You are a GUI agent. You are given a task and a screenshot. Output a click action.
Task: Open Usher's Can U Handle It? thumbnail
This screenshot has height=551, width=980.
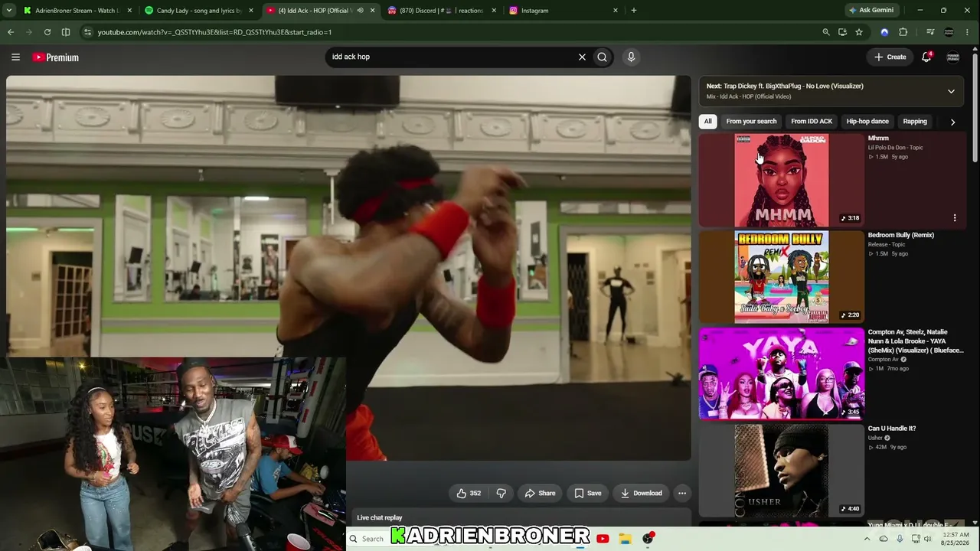point(782,471)
